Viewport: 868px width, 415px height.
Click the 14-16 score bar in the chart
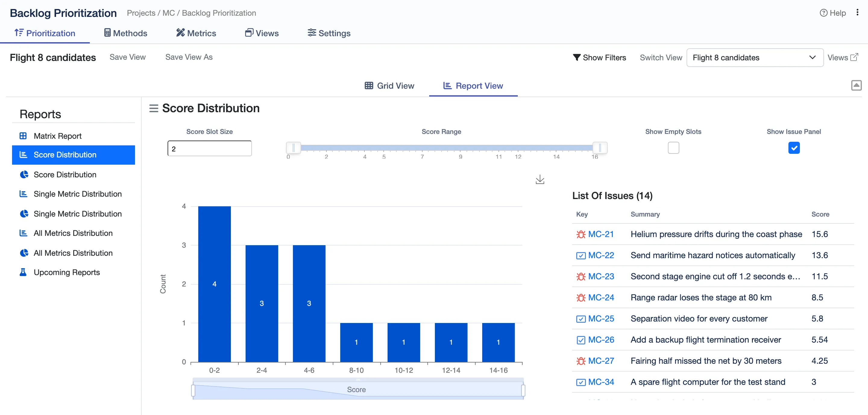[x=498, y=343]
